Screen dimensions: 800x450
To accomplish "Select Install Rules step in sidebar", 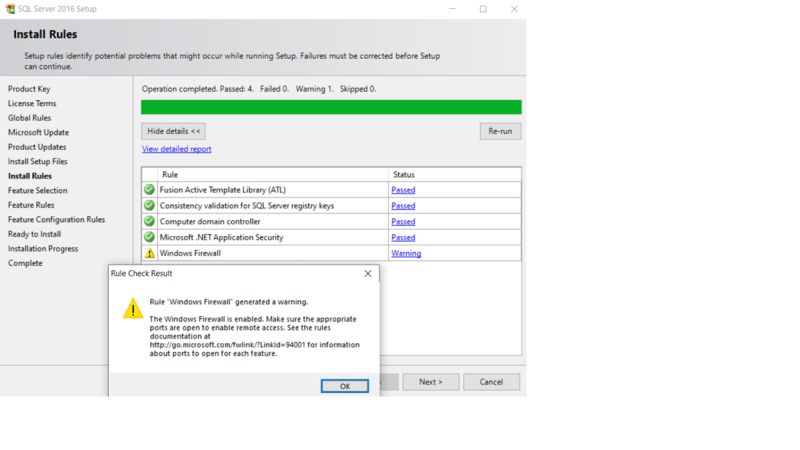I will [30, 176].
